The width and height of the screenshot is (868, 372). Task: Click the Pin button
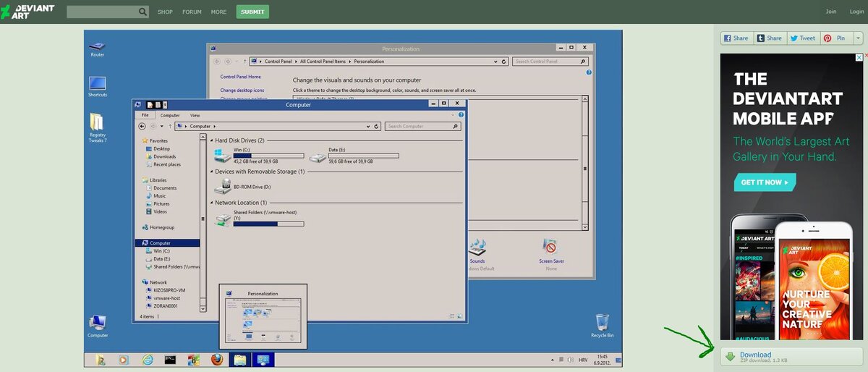pos(836,38)
